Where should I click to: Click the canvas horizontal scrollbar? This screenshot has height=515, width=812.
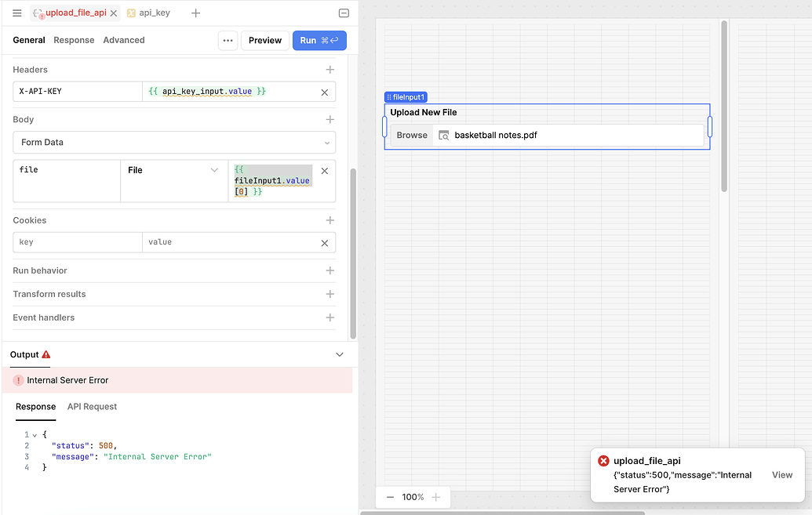pyautogui.click(x=502, y=513)
